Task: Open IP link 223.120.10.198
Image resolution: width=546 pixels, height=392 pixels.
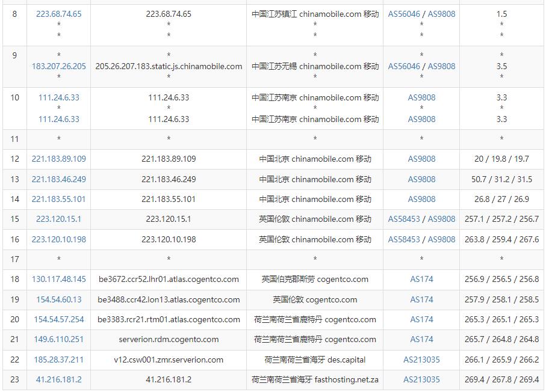Action: coord(59,239)
